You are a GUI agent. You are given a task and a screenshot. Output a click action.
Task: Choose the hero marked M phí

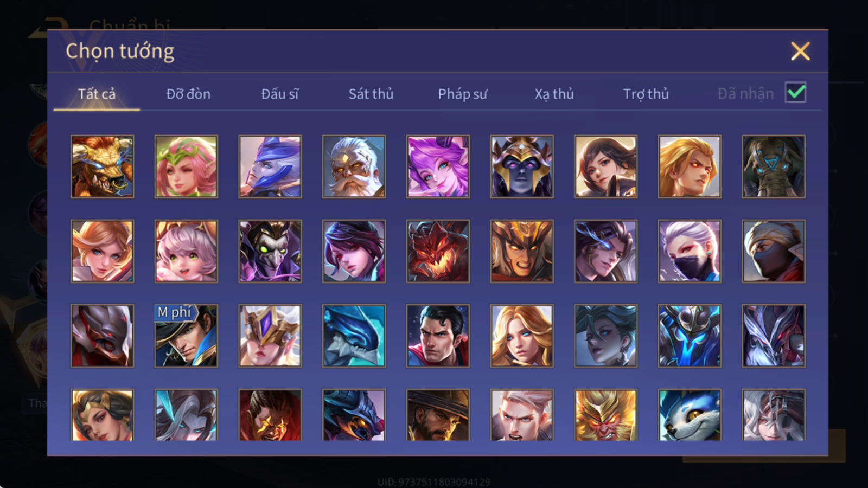(x=186, y=336)
